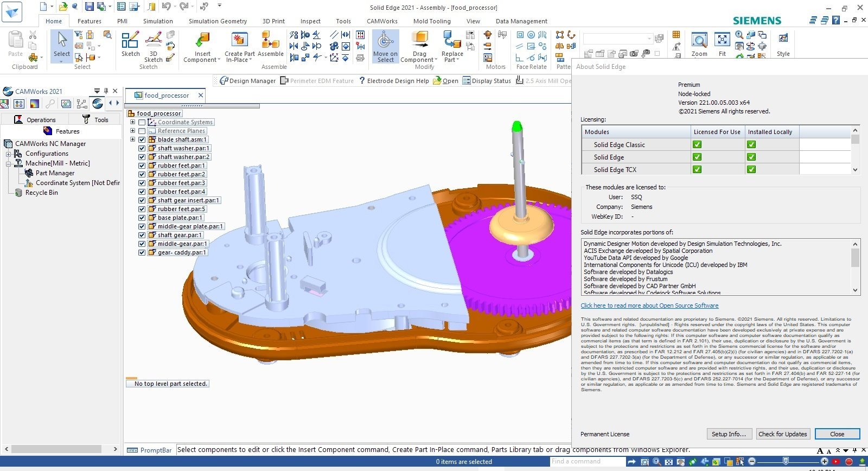This screenshot has height=471, width=868.
Task: Switch to the Tools tab in CAMWorks panel
Action: (95, 119)
